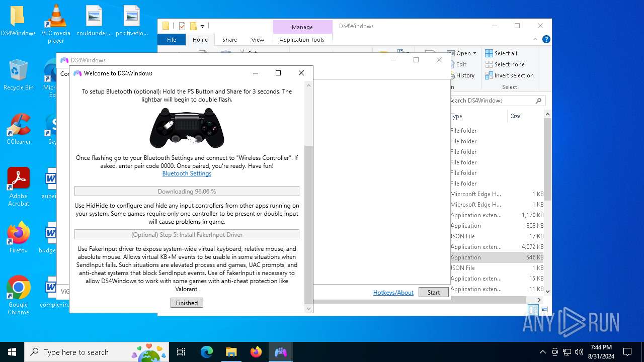
Task: Click the controller image in welcome dialog
Action: click(187, 127)
